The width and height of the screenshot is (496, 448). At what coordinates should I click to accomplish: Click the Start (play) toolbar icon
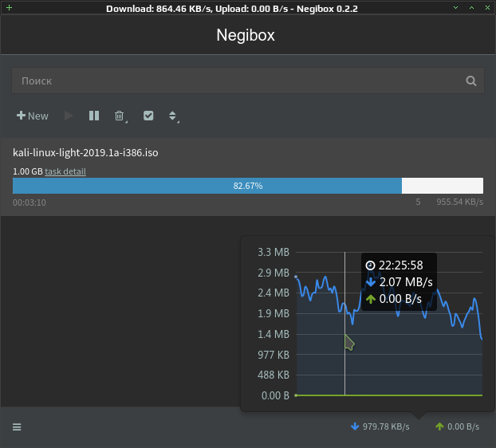coord(69,116)
